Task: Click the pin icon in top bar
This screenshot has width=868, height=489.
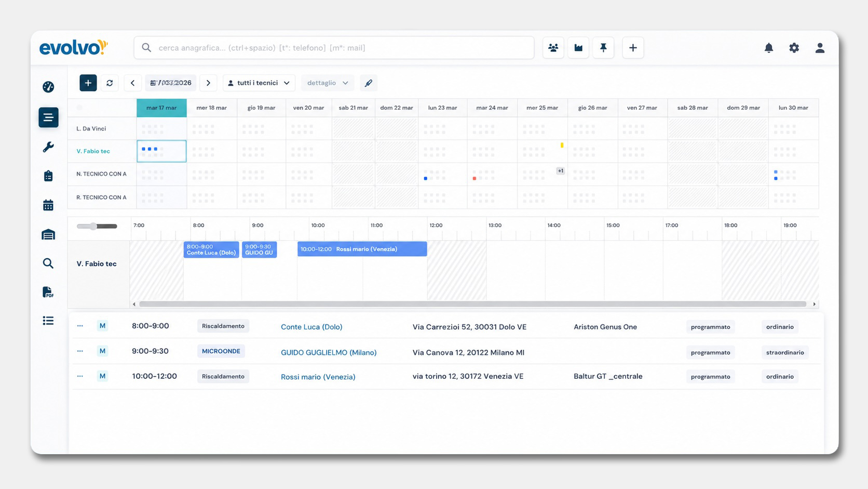Action: (603, 48)
